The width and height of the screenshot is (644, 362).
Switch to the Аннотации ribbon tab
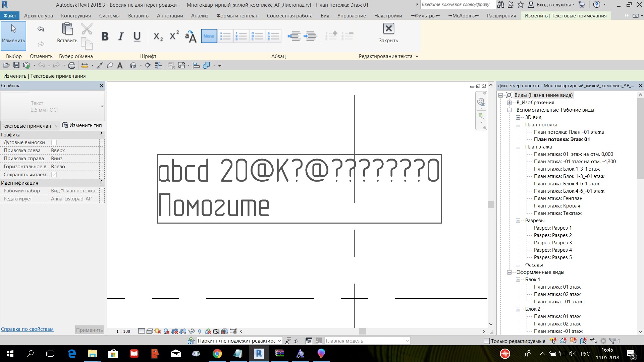(170, 16)
